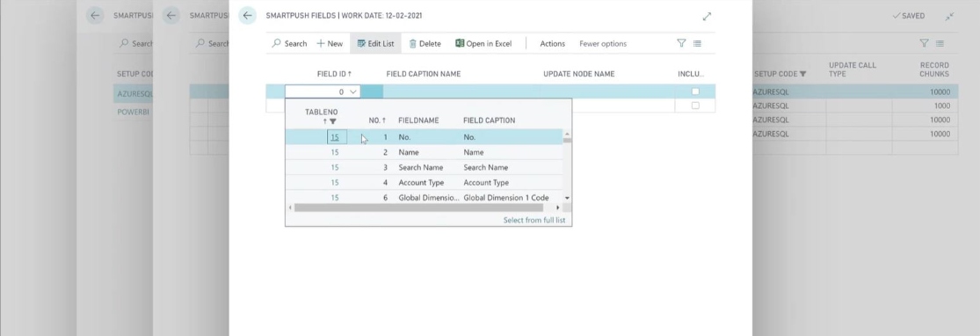Image resolution: width=980 pixels, height=336 pixels.
Task: Select the Account Type field row
Action: [425, 183]
